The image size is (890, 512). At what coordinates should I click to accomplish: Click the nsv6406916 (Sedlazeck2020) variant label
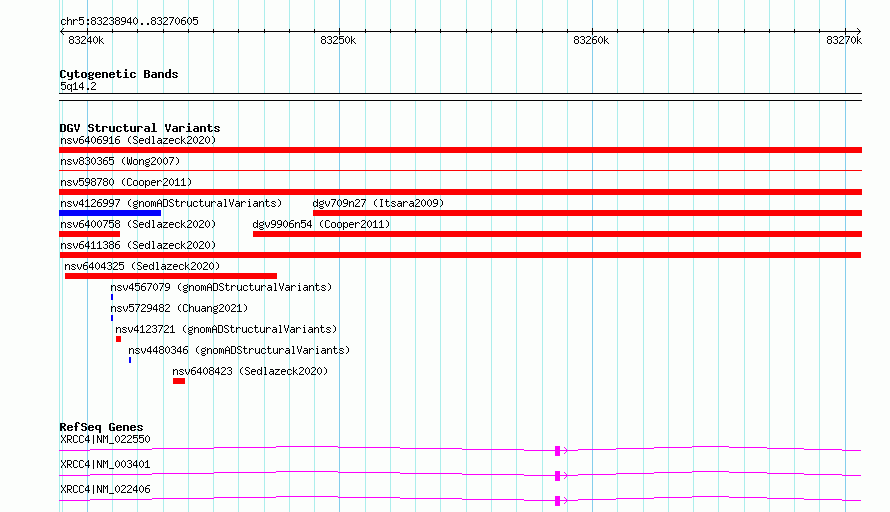tap(138, 140)
